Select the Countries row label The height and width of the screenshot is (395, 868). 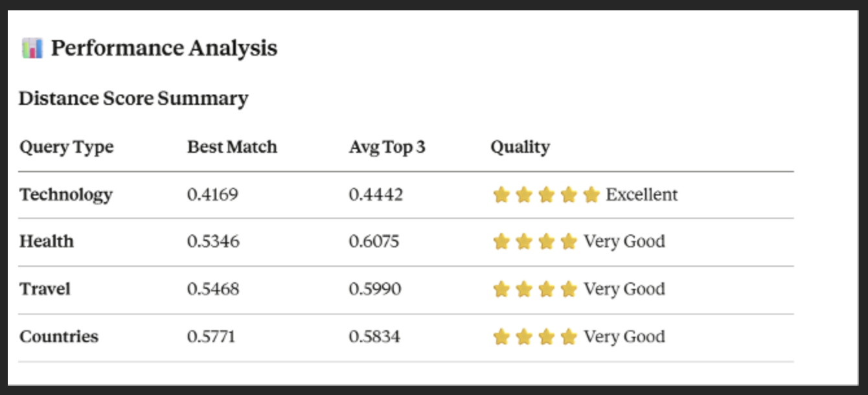pyautogui.click(x=59, y=337)
